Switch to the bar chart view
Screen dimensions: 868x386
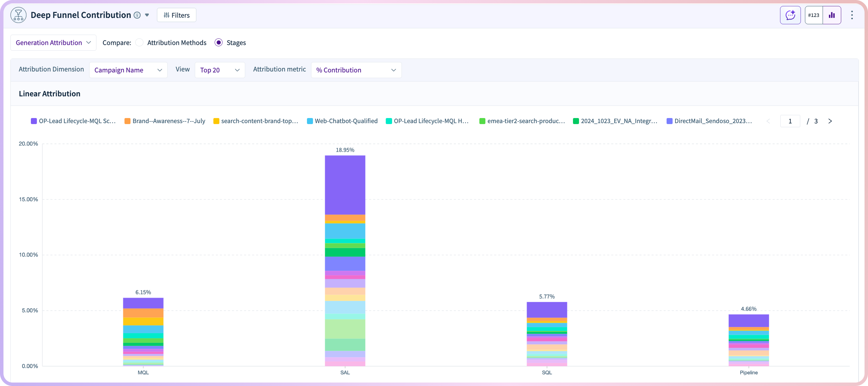(832, 15)
